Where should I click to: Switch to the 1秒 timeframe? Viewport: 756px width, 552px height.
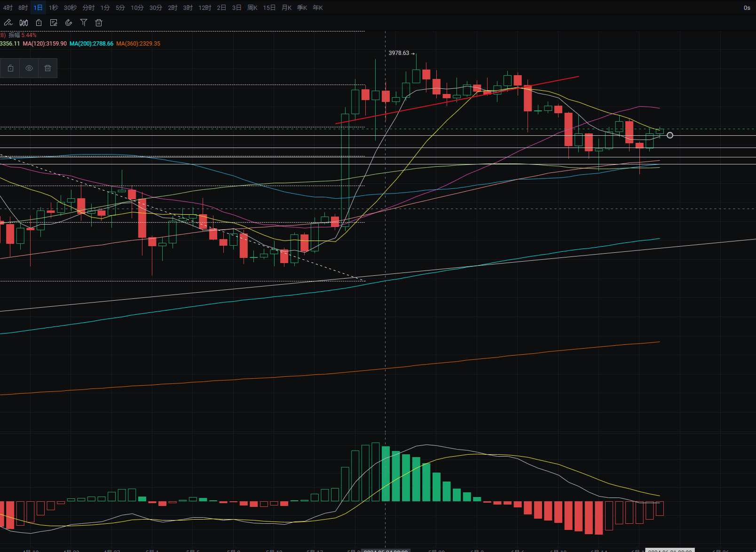click(53, 8)
